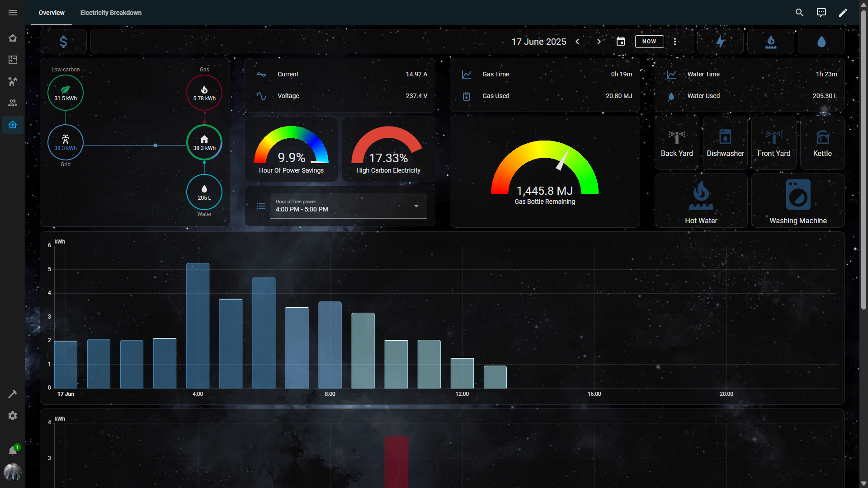Viewport: 868px width, 488px height.
Task: Go to the previous day arrow
Action: [577, 42]
